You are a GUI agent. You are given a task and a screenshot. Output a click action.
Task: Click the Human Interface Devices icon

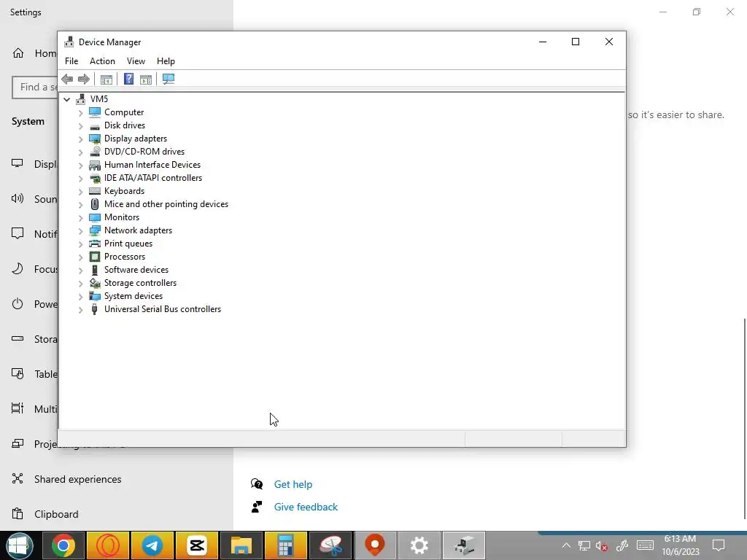(x=95, y=165)
